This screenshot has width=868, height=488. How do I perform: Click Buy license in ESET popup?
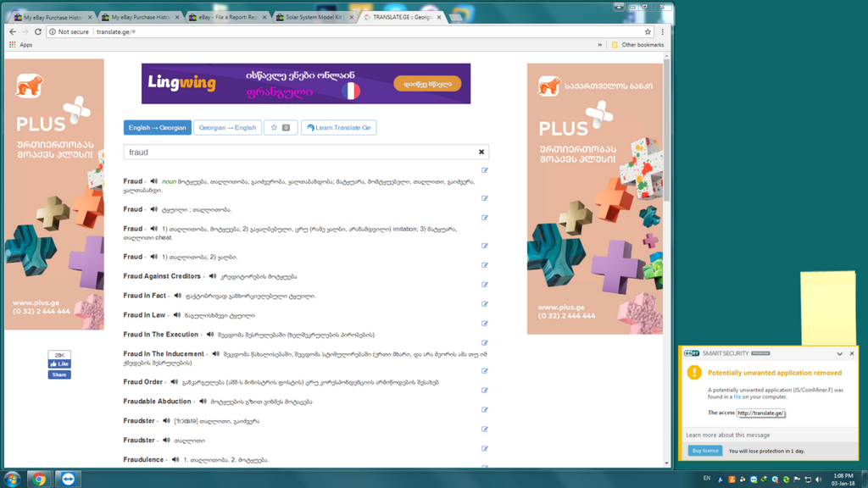(x=704, y=451)
